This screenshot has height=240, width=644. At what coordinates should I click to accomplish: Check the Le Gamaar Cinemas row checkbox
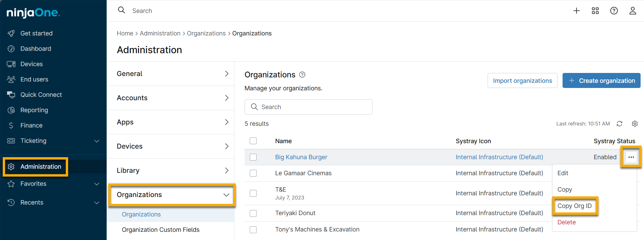coord(253,173)
